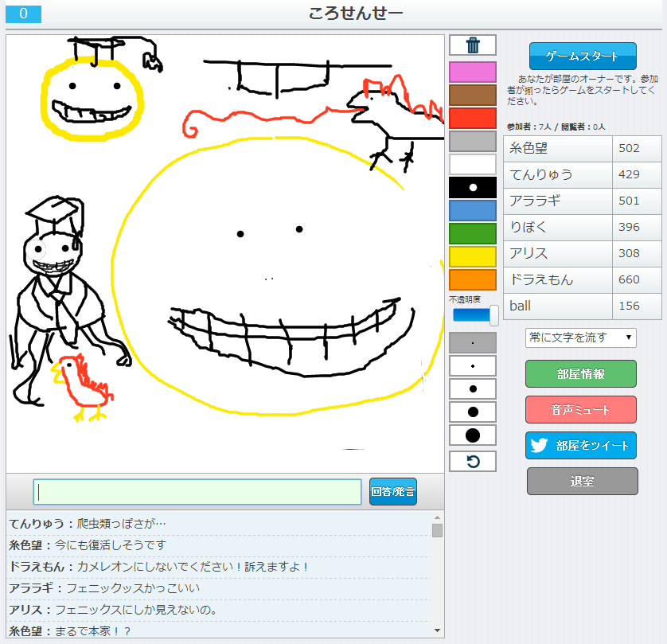Select the second largest brush size
The width and height of the screenshot is (667, 644).
coord(473,412)
